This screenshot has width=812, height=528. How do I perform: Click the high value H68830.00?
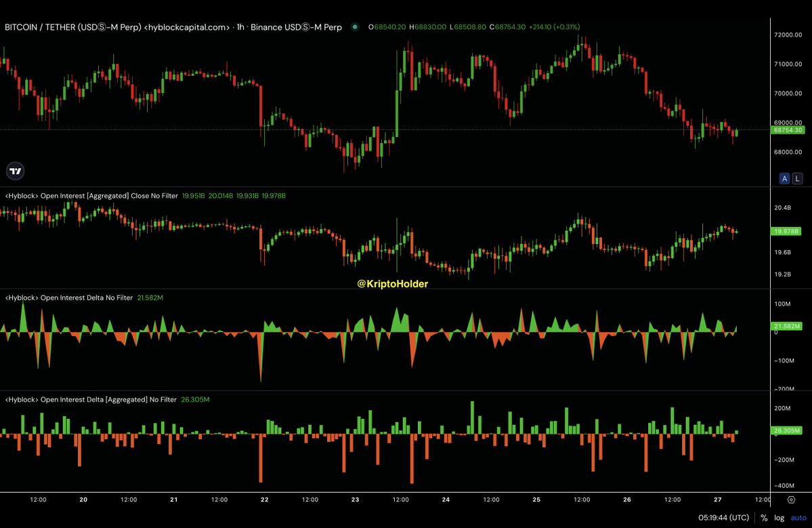[427, 27]
